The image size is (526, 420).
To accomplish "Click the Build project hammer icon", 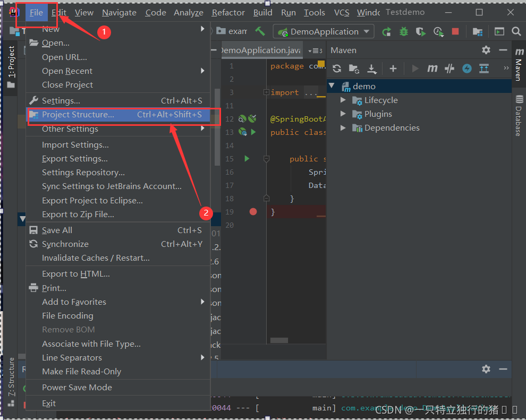I will click(260, 31).
